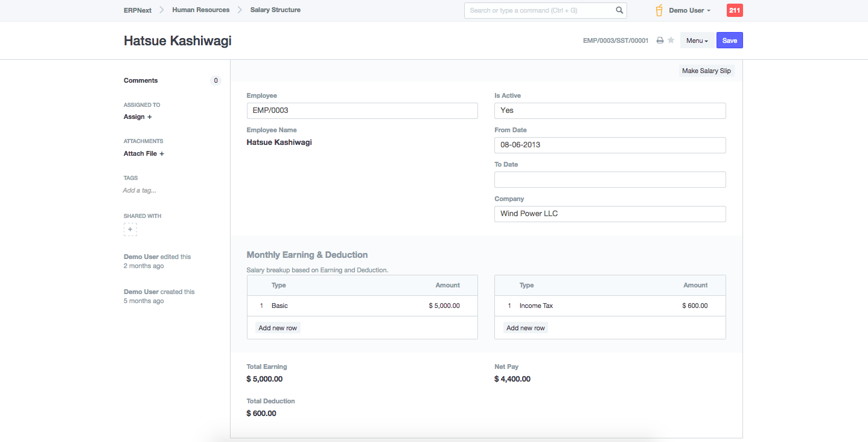Star this salary structure as favorite

tap(671, 40)
